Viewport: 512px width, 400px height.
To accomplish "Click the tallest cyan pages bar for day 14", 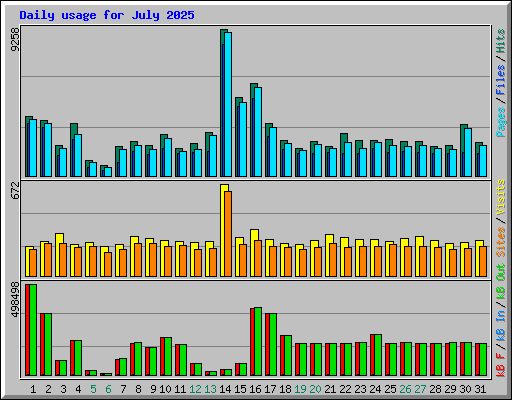I will [x=228, y=104].
